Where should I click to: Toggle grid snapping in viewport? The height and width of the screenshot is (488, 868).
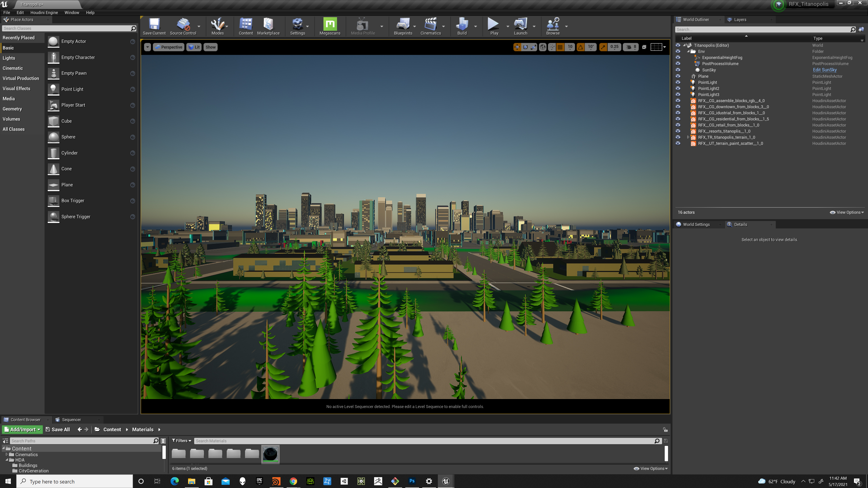coord(560,47)
